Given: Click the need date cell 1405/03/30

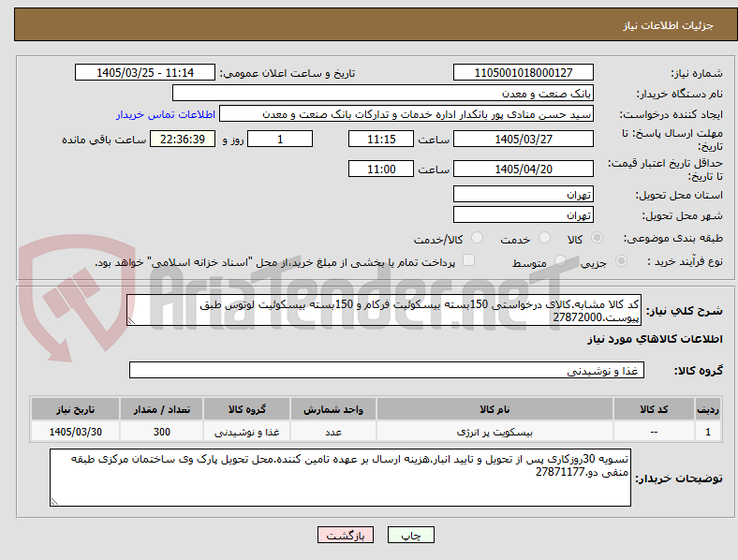Looking at the screenshot, I should click(75, 432).
